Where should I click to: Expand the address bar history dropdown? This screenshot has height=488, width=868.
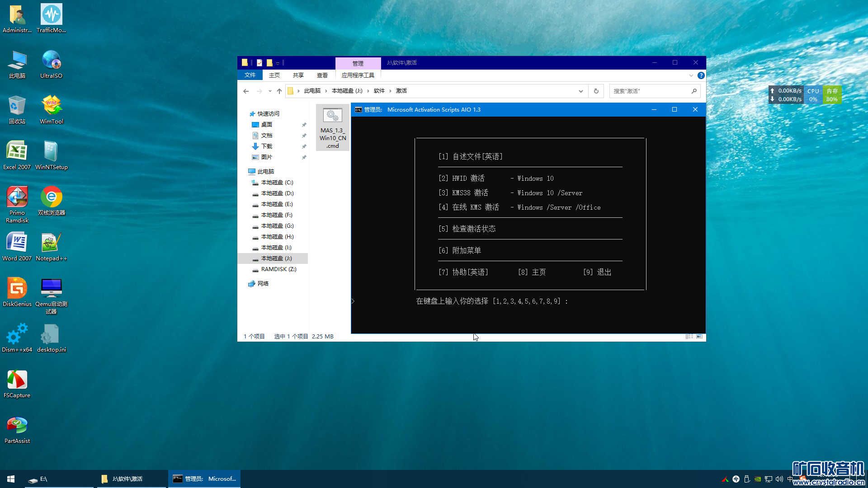pyautogui.click(x=581, y=91)
